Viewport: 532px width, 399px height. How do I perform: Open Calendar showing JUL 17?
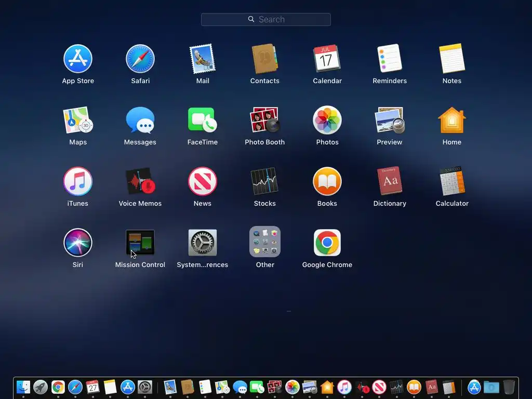pyautogui.click(x=327, y=58)
